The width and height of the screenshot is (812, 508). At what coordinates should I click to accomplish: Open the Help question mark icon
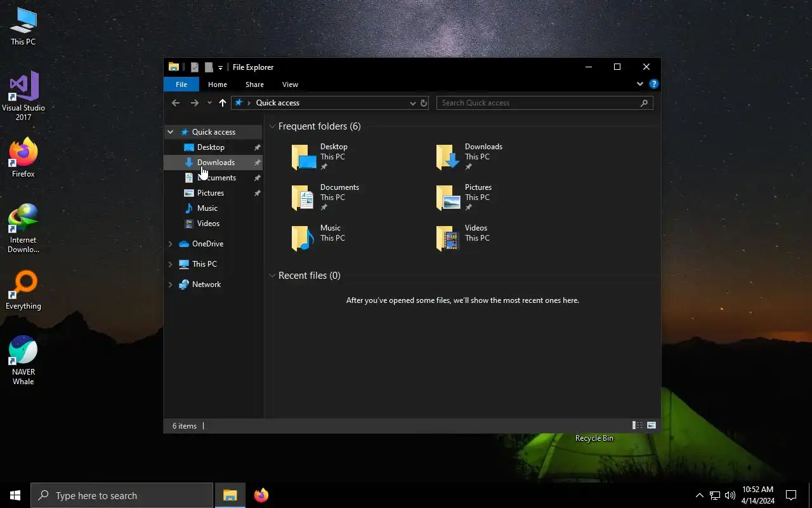pyautogui.click(x=654, y=84)
